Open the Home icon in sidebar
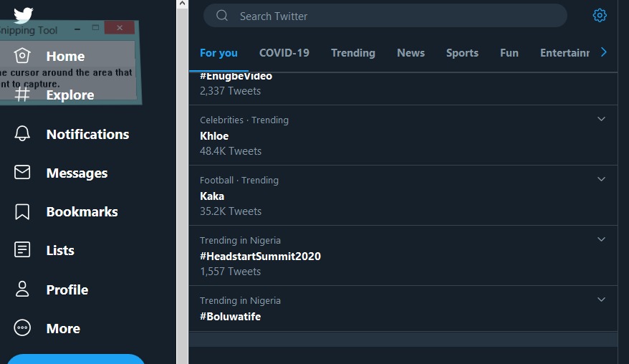The height and width of the screenshot is (364, 629). pos(22,56)
